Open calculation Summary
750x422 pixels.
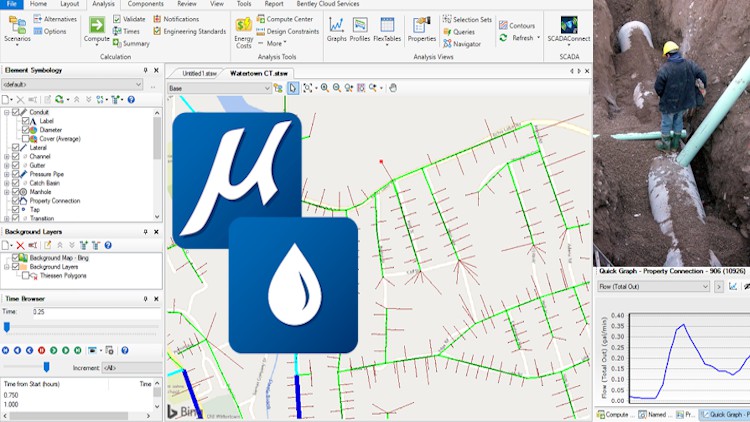click(131, 43)
